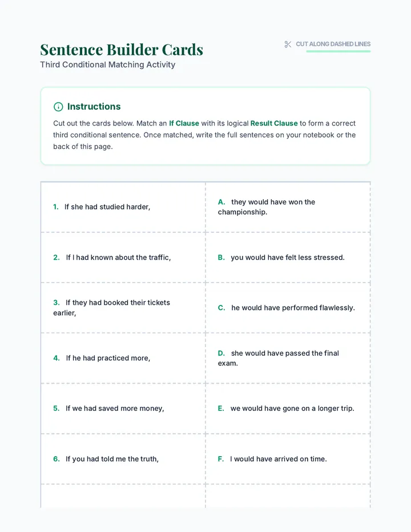
Task: Click the scissors icon in the header
Action: pyautogui.click(x=288, y=45)
